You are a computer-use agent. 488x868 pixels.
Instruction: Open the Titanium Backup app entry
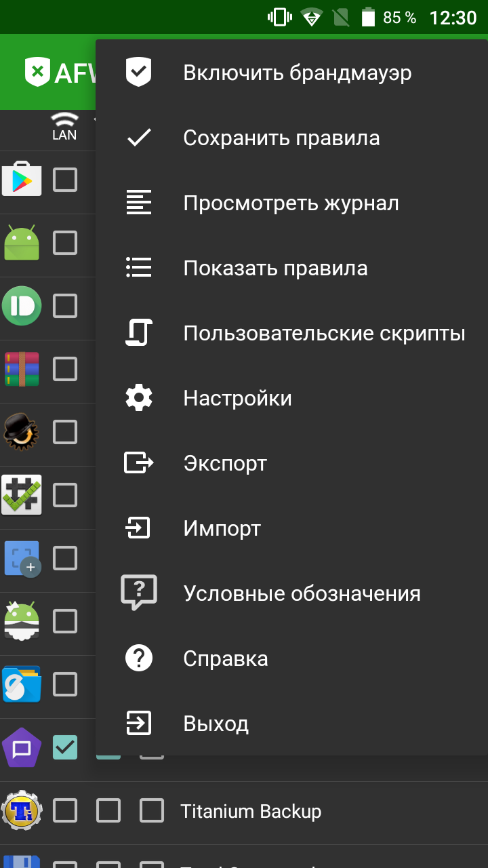[251, 811]
